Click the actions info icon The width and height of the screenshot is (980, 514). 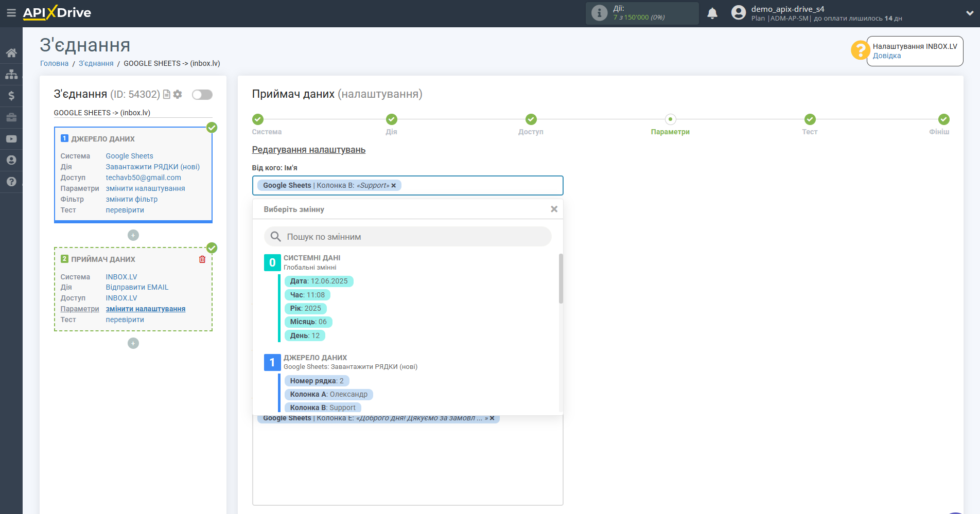point(599,13)
